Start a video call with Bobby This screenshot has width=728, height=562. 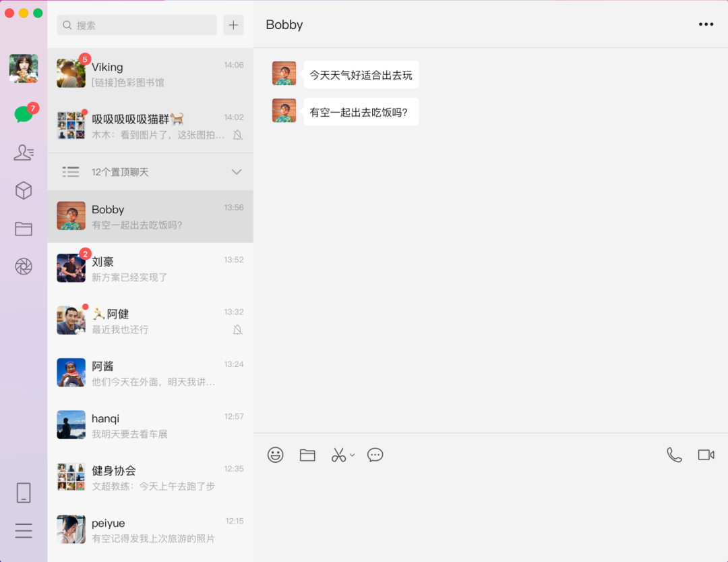706,455
